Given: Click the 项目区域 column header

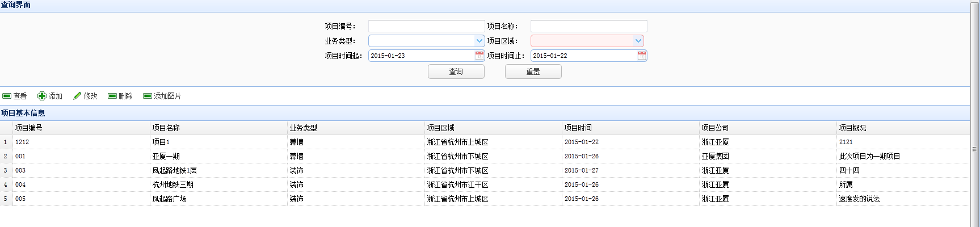Looking at the screenshot, I should tap(493, 128).
